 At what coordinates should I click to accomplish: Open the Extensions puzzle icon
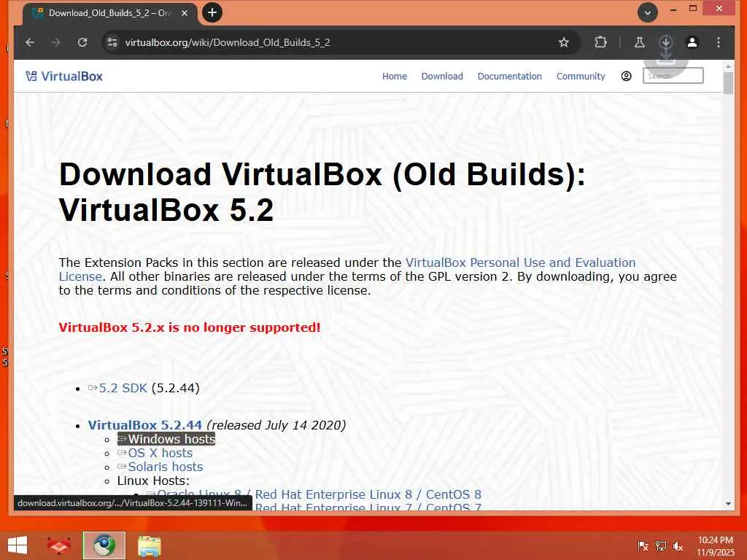tap(601, 42)
